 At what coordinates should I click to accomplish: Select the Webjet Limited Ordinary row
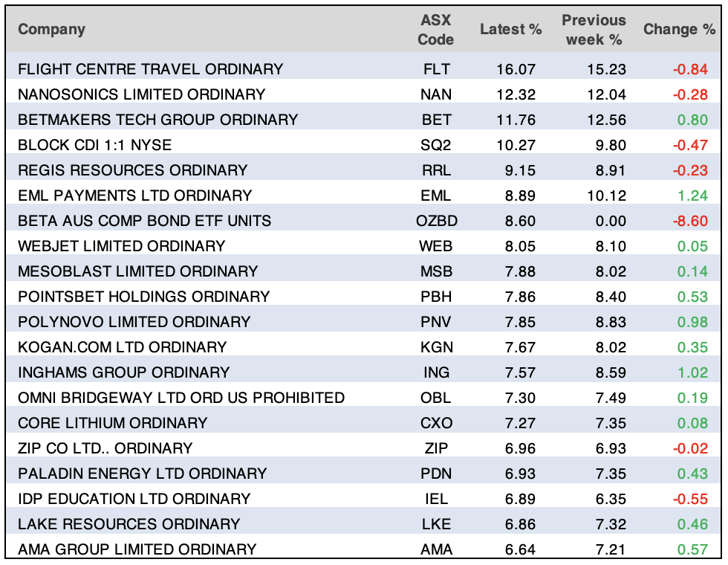click(121, 246)
